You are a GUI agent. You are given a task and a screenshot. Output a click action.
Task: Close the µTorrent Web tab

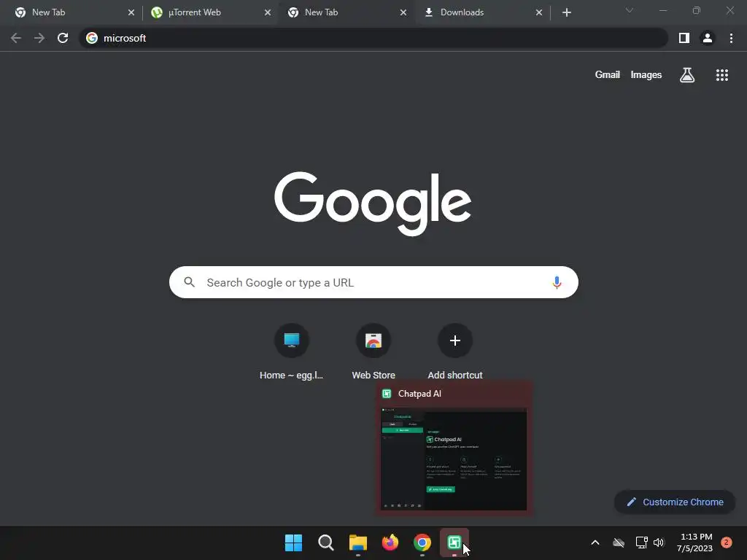[x=268, y=12]
